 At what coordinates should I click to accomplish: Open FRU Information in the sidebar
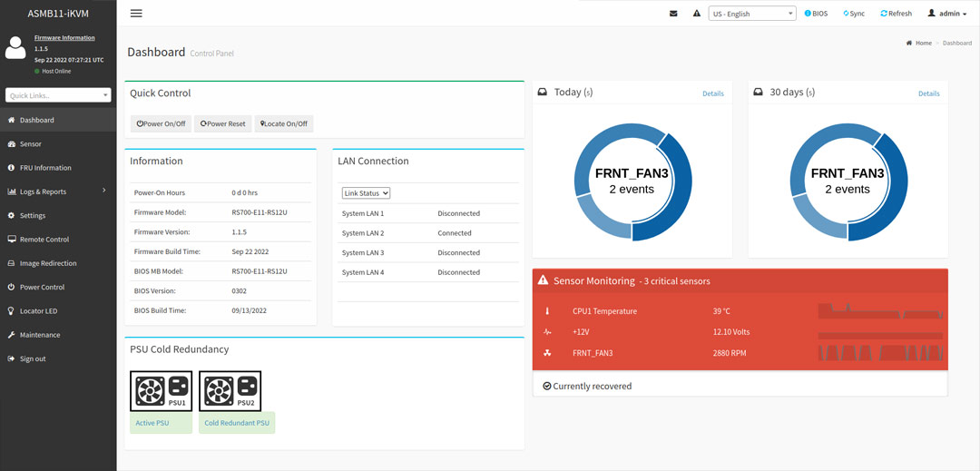[58, 167]
